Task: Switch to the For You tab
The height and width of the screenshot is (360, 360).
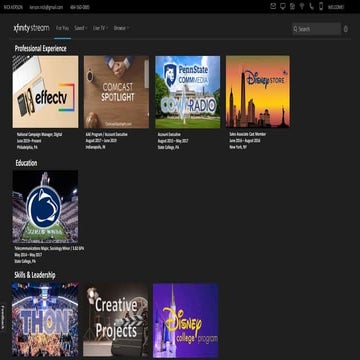Action: point(62,28)
